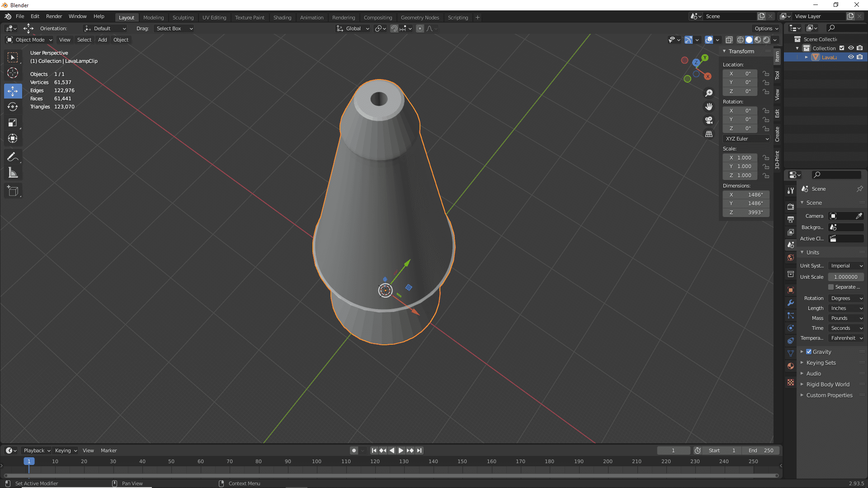Select the Rotate tool
Viewport: 868px width, 488px height.
[x=13, y=107]
